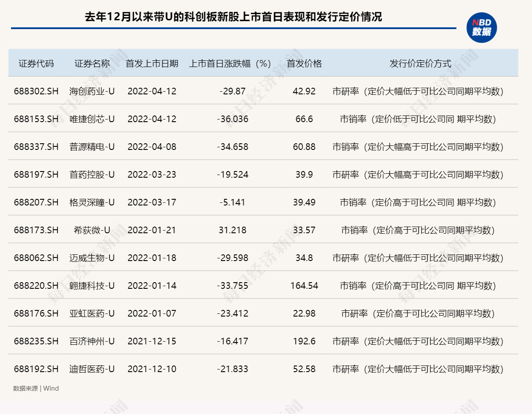Click issue price 192.6
Image resolution: width=532 pixels, height=414 pixels.
pos(304,341)
